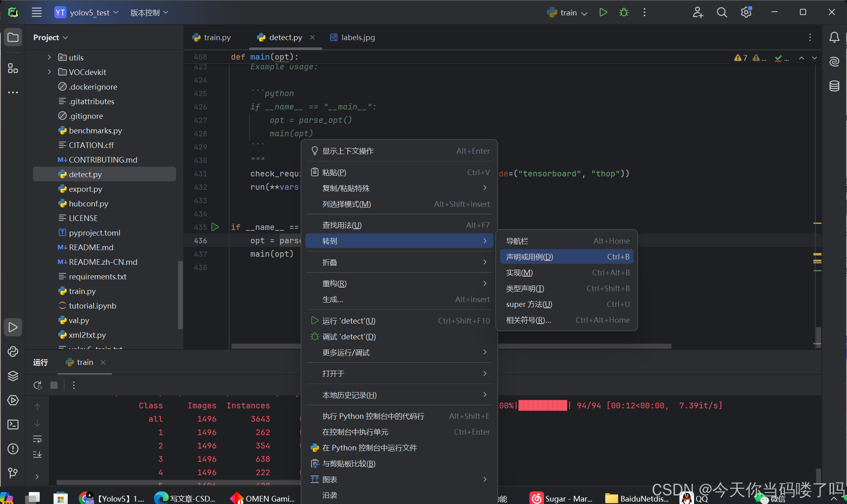Expand the utils folder in the project tree
Screen dimensions: 847x504
click(x=49, y=57)
